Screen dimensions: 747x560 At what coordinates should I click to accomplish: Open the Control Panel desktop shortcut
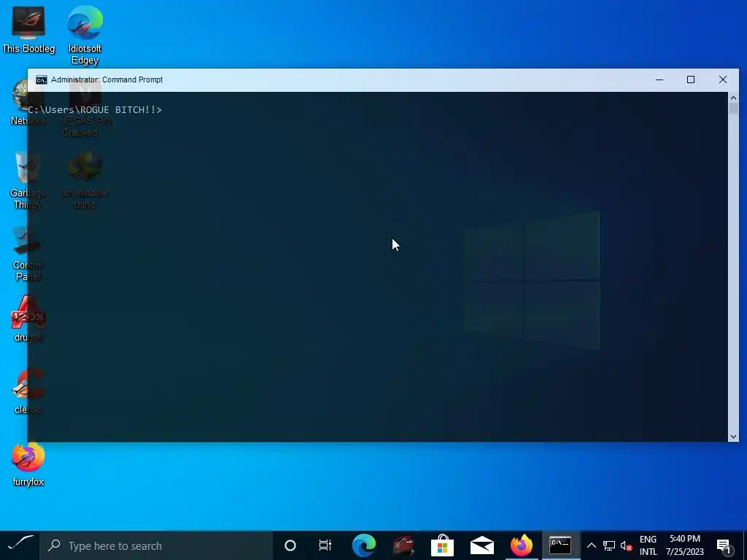[x=28, y=253]
